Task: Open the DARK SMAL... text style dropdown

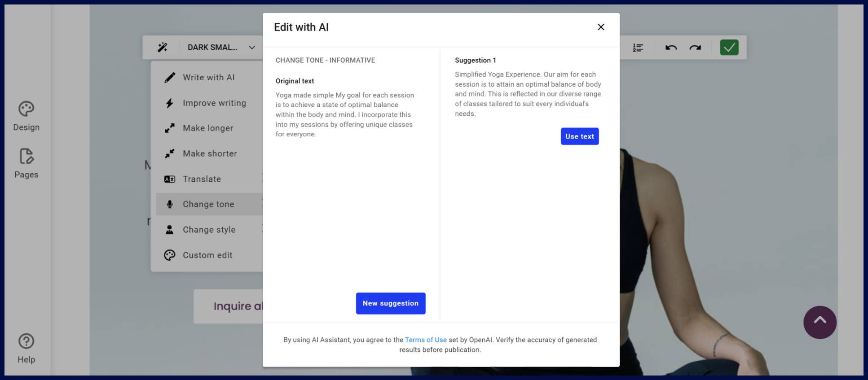Action: pos(221,47)
